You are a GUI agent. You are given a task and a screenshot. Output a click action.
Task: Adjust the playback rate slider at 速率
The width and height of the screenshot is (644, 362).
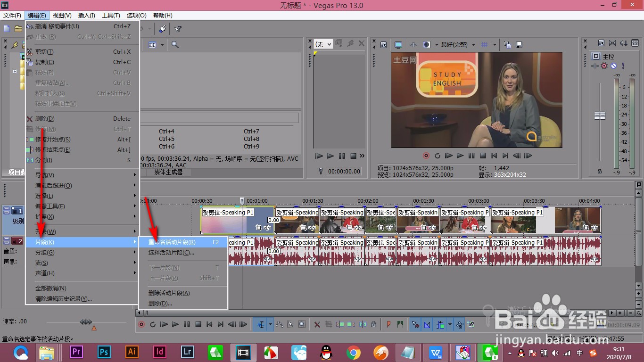[86, 322]
